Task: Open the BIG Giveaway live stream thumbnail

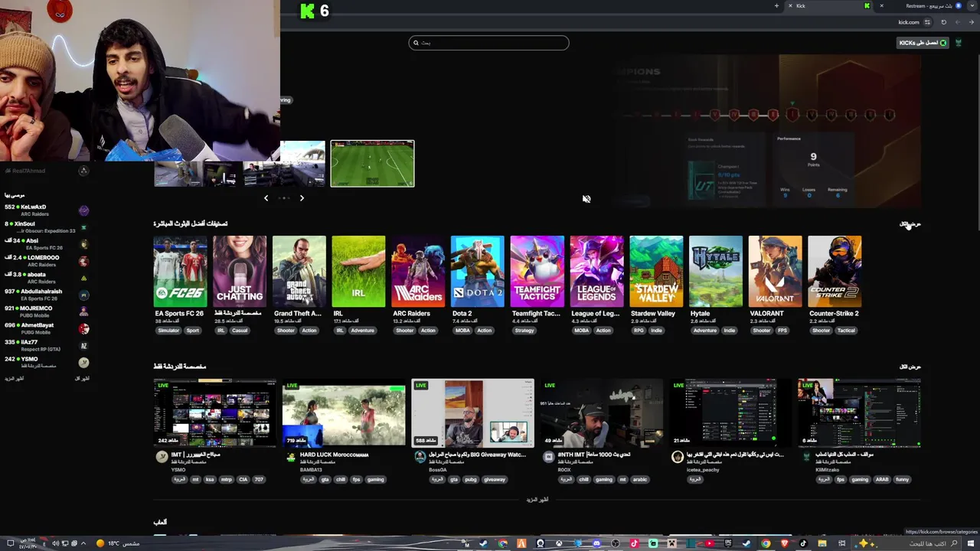Action: coord(472,412)
